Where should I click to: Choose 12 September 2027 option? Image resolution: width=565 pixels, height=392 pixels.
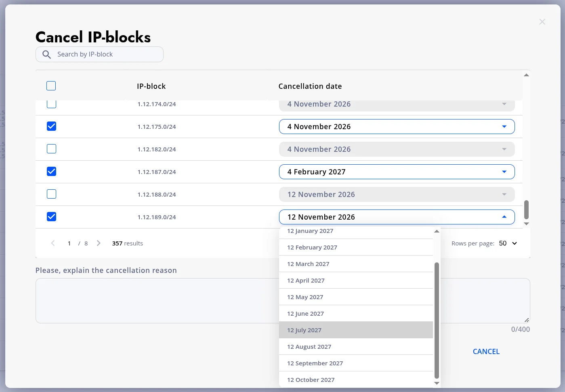click(x=356, y=363)
